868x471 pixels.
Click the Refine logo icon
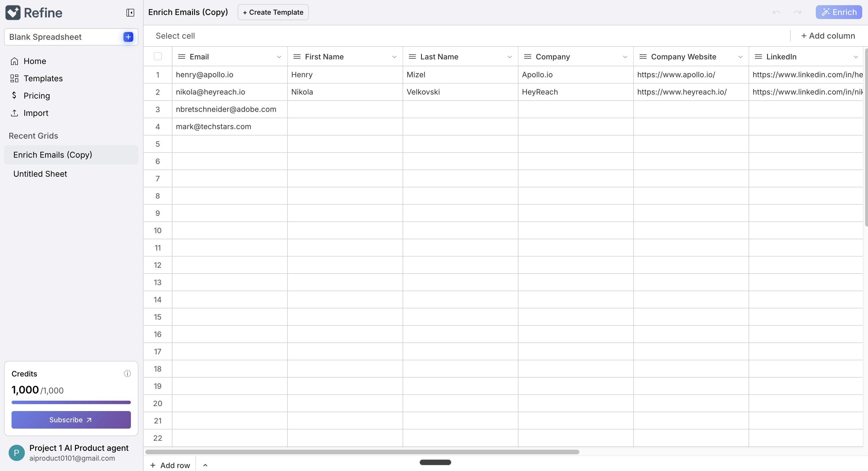(13, 13)
